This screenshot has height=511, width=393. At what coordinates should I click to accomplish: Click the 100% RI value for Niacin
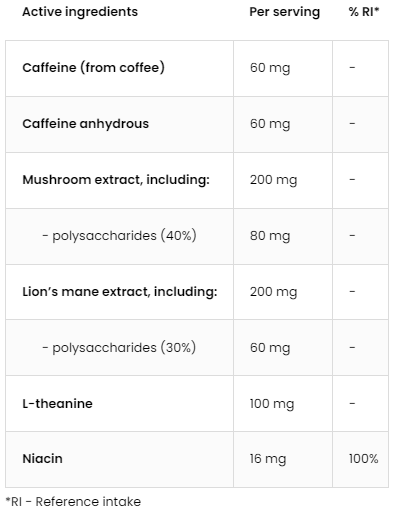[x=363, y=459]
